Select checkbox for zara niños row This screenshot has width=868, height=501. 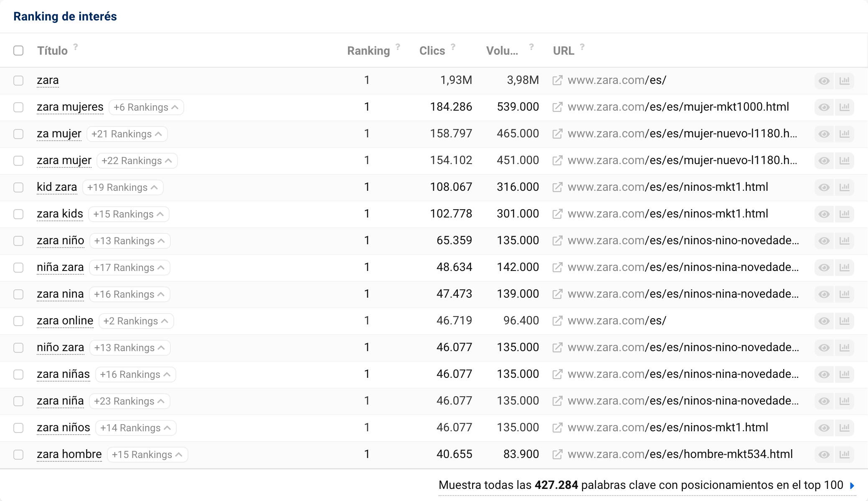18,428
